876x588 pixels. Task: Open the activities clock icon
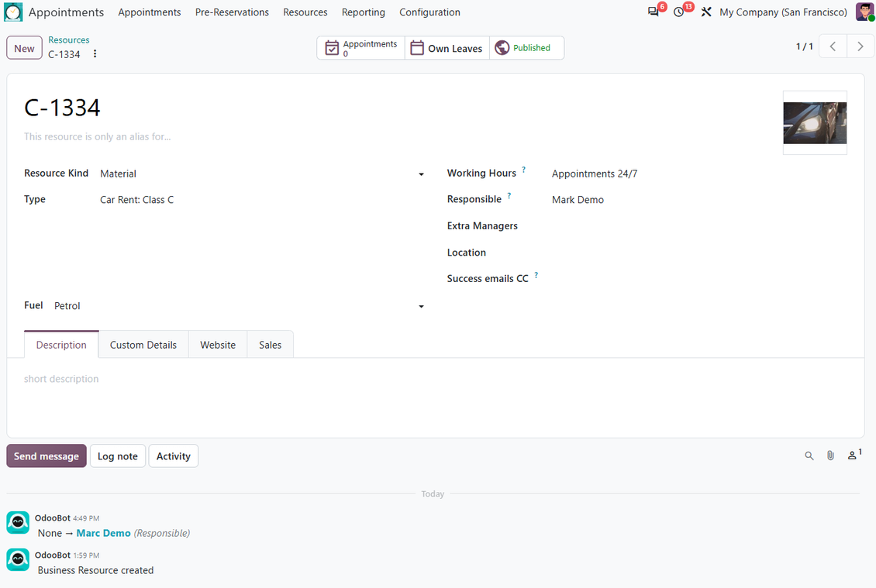click(679, 12)
